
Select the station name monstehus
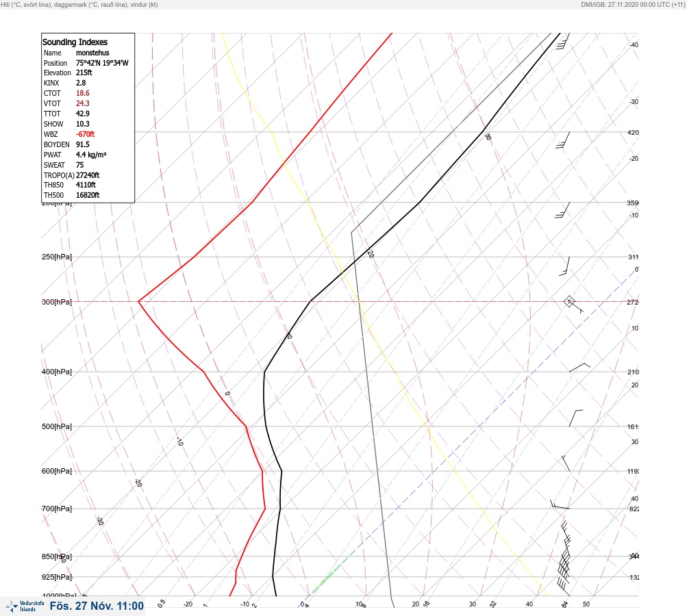[x=92, y=53]
